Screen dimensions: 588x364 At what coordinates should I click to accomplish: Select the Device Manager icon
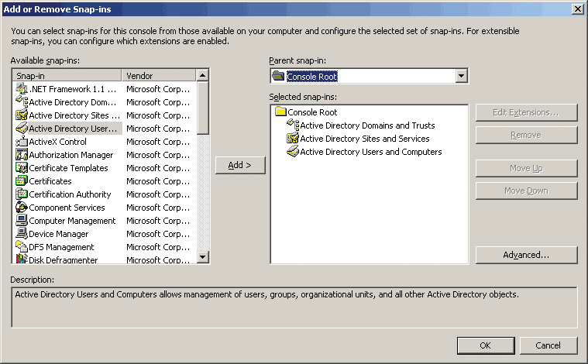click(x=22, y=234)
